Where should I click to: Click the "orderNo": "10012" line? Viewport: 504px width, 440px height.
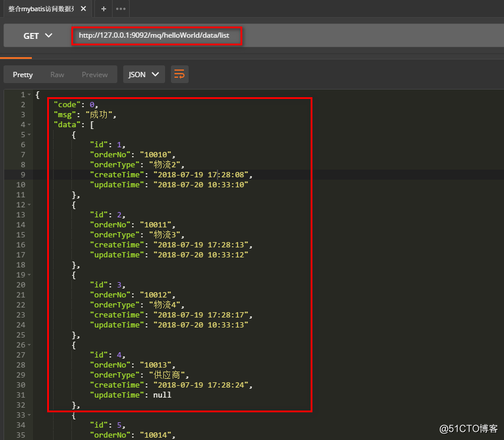click(133, 295)
